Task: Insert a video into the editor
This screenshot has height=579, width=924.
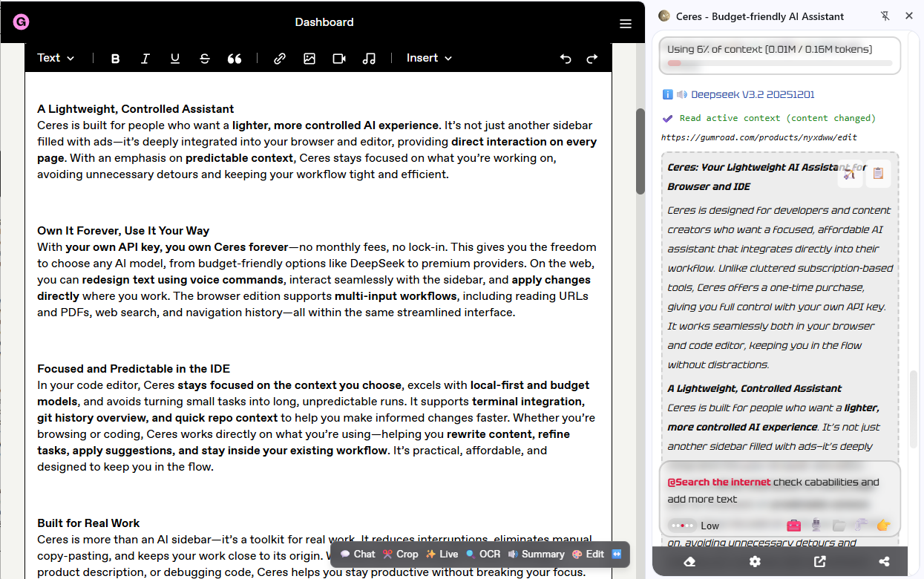Action: (x=339, y=58)
